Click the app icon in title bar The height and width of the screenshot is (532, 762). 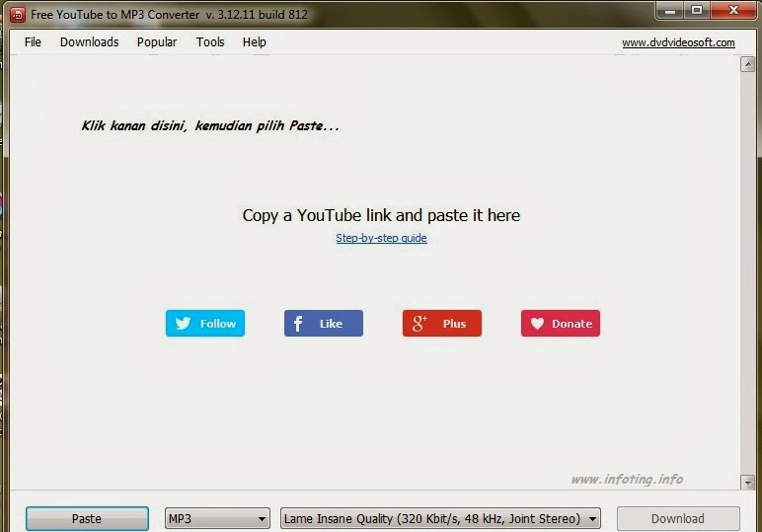(x=18, y=15)
